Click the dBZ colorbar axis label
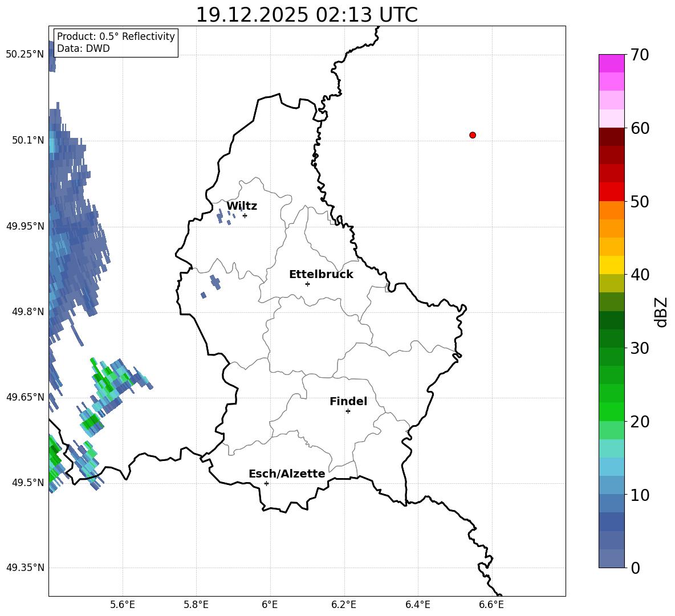 coord(660,312)
